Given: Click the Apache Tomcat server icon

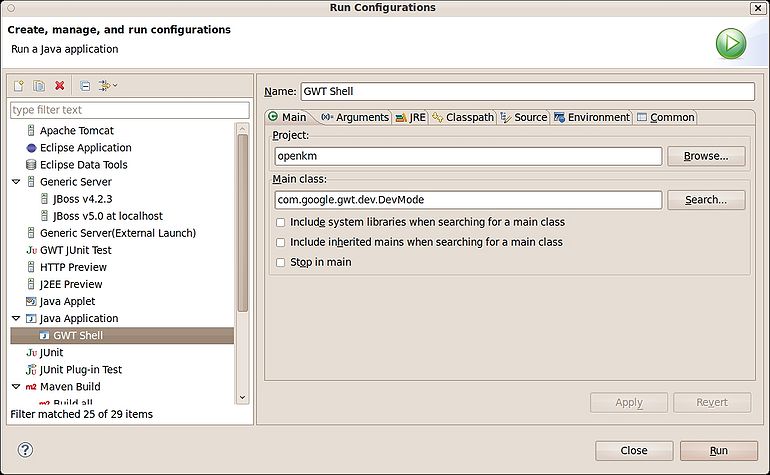Looking at the screenshot, I should (31, 131).
